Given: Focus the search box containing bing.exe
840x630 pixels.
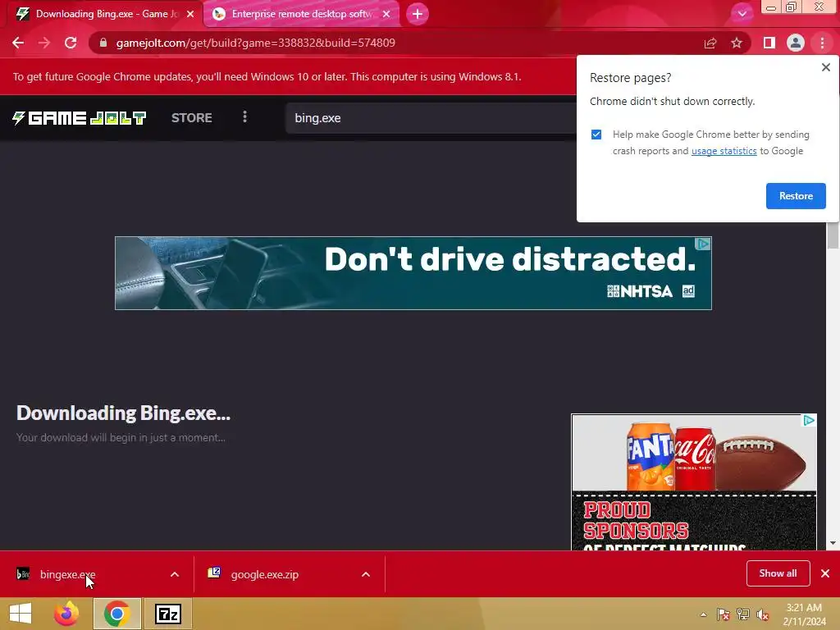Looking at the screenshot, I should (431, 118).
